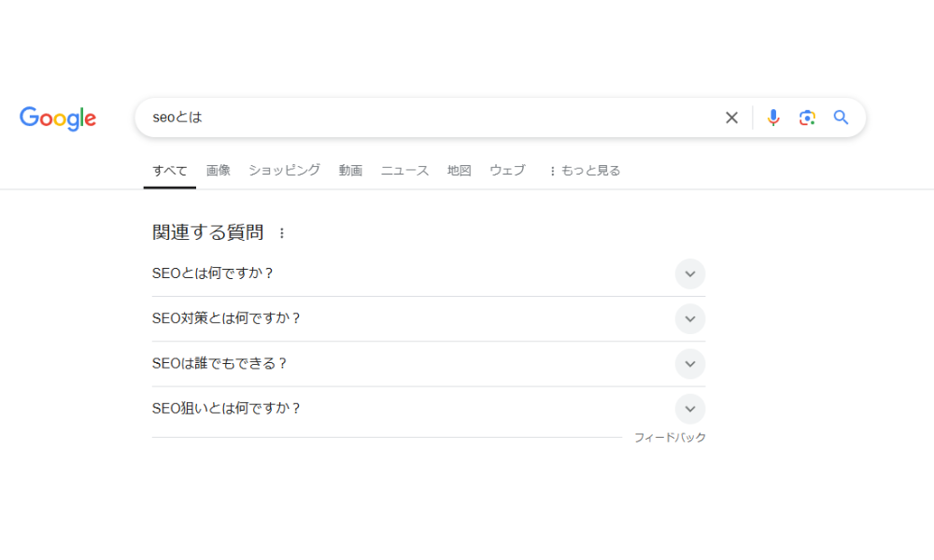Switch to the 画像 tab
The image size is (934, 560).
click(x=218, y=170)
